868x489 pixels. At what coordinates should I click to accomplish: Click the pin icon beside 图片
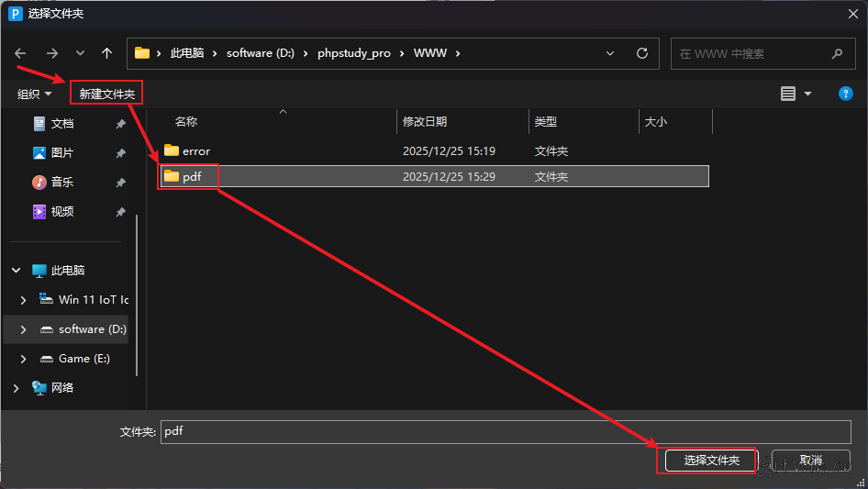pos(121,153)
